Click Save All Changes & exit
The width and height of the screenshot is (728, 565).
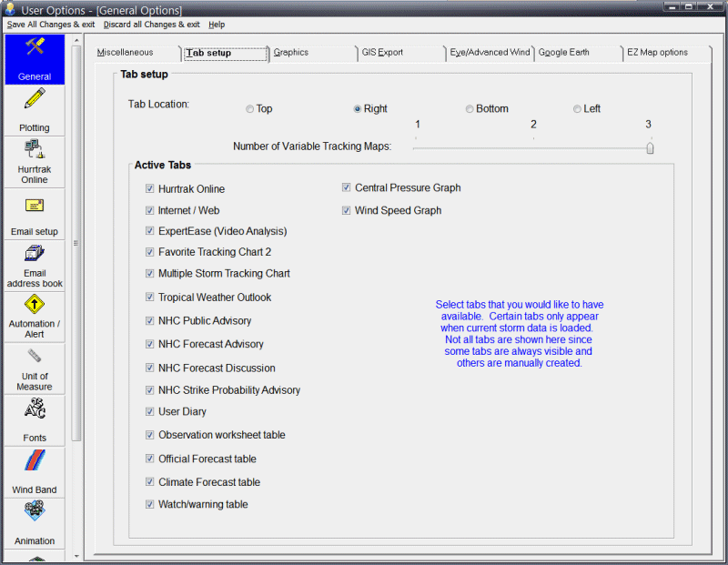click(52, 25)
